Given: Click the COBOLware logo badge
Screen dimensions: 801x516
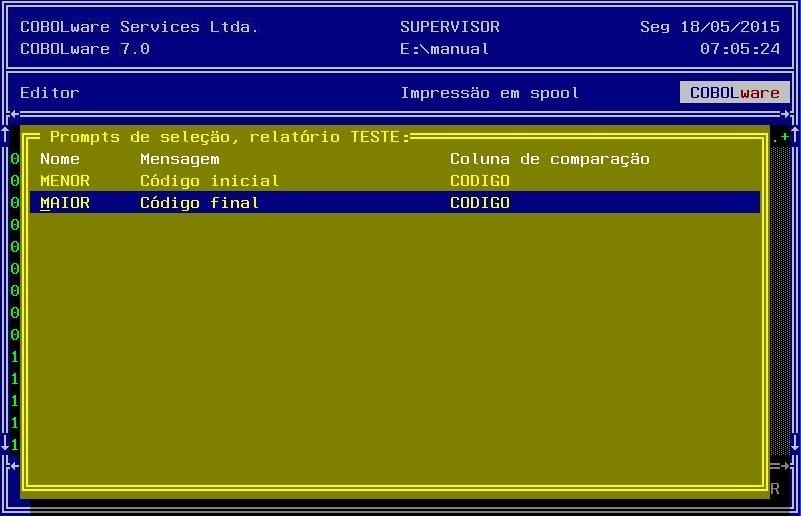Looking at the screenshot, I should [735, 92].
